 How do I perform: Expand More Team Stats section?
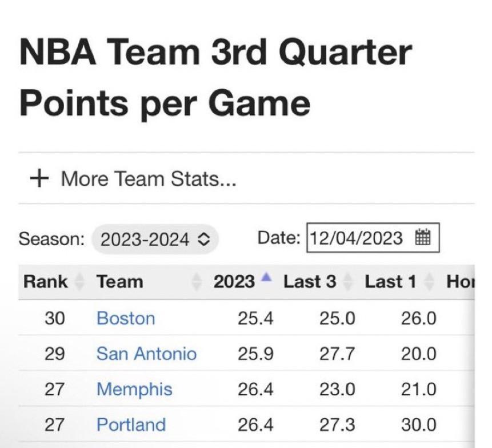[x=148, y=179]
